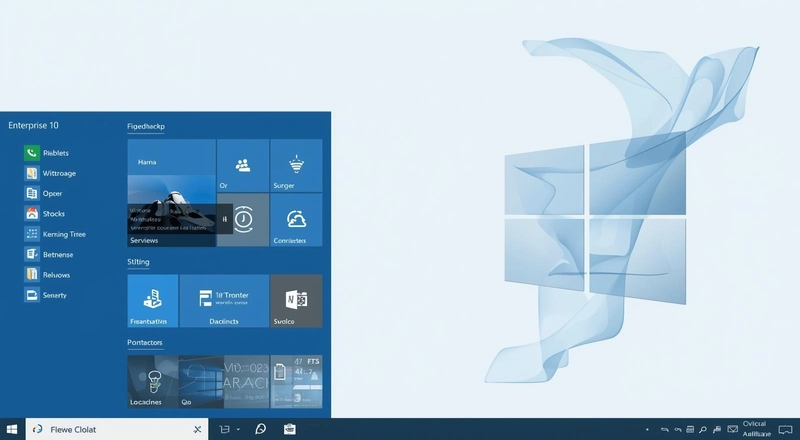Screen dimensions: 800x440
Task: Open the notification center icon
Action: point(785,430)
